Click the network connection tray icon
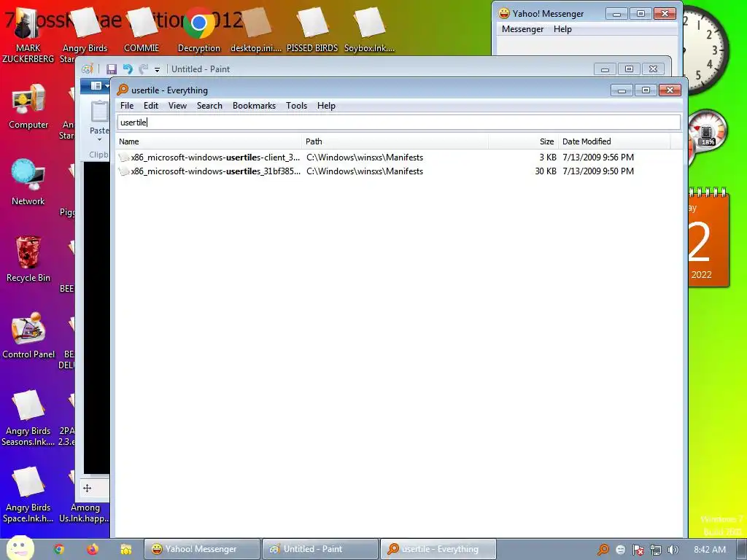The image size is (747, 560). tap(656, 550)
